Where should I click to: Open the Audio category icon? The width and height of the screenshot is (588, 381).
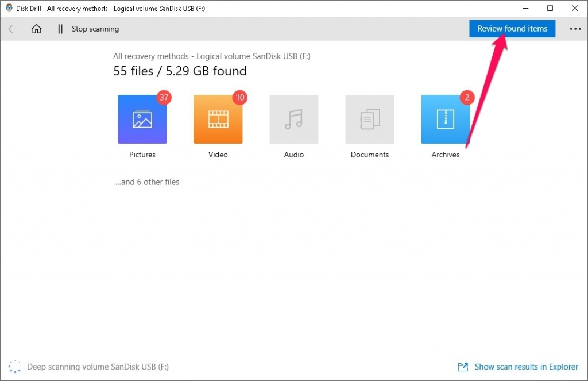coord(293,119)
